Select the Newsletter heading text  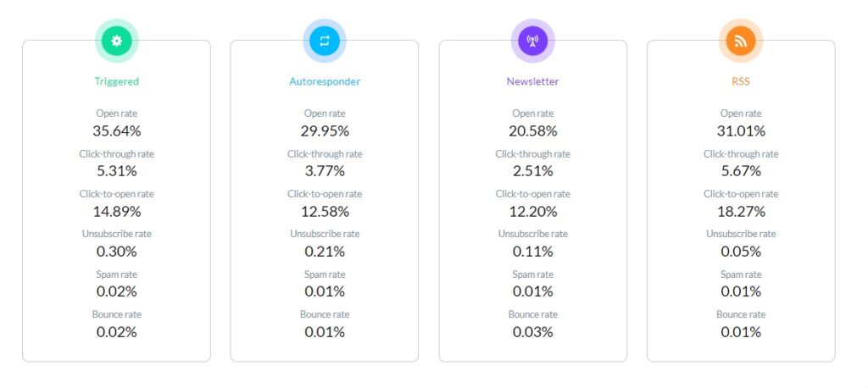click(x=532, y=81)
